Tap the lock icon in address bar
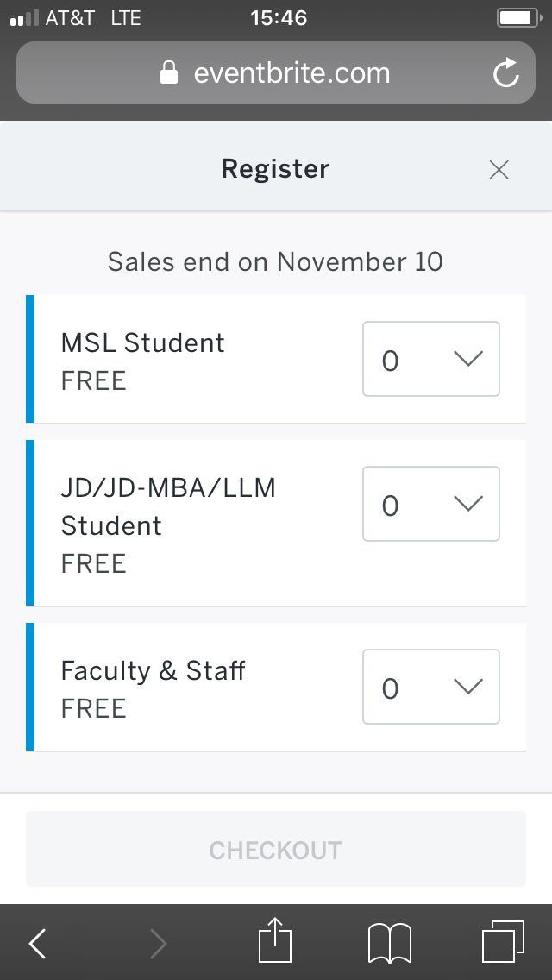The image size is (552, 980). click(x=169, y=73)
